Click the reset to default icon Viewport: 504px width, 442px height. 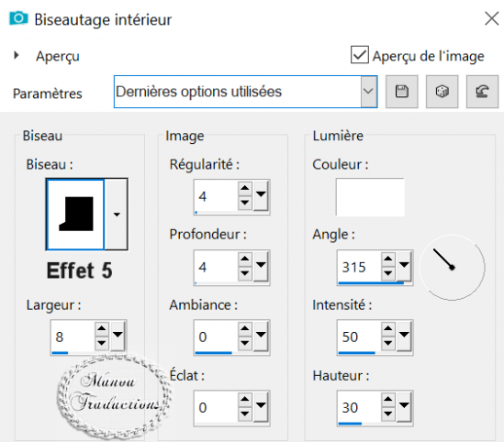(482, 92)
